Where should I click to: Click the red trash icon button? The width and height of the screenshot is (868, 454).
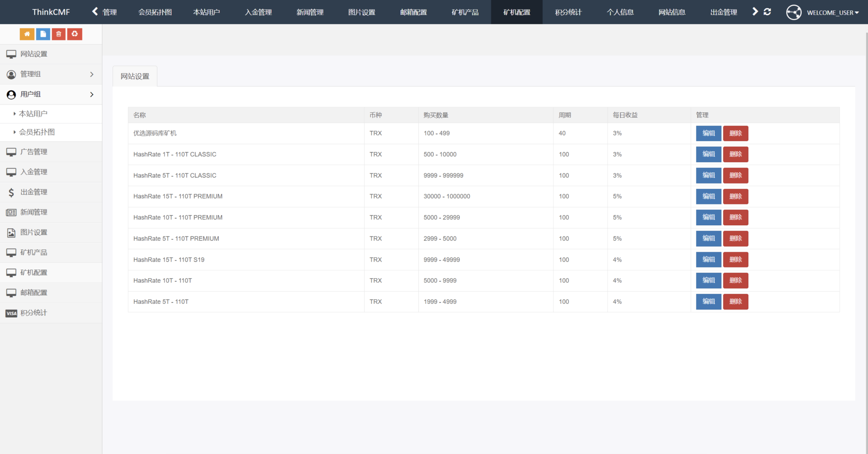(x=59, y=34)
